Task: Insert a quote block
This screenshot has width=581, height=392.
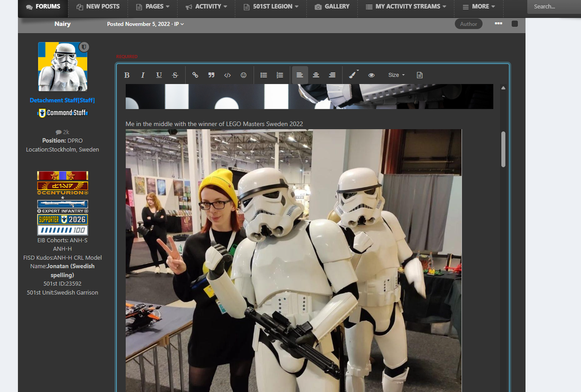Action: coord(211,75)
